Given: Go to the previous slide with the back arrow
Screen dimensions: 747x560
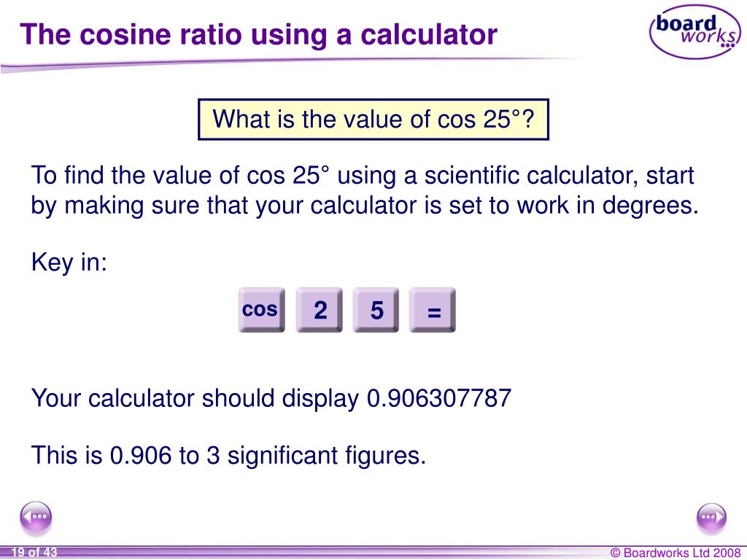Looking at the screenshot, I should point(36,517).
